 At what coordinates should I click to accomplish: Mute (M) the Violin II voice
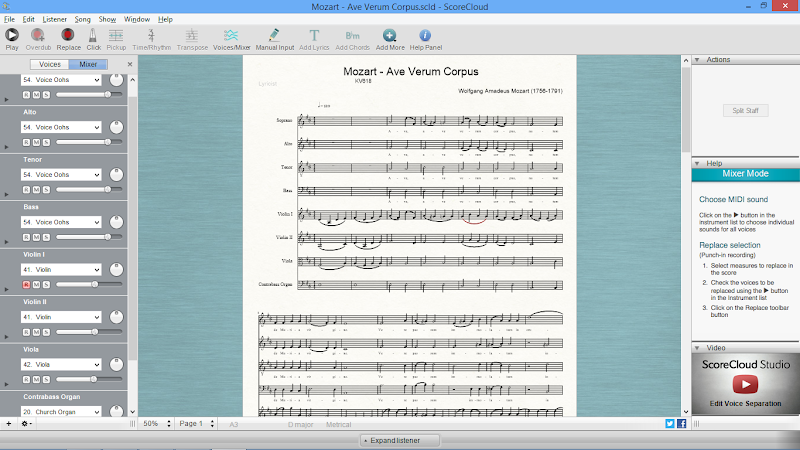[36, 332]
